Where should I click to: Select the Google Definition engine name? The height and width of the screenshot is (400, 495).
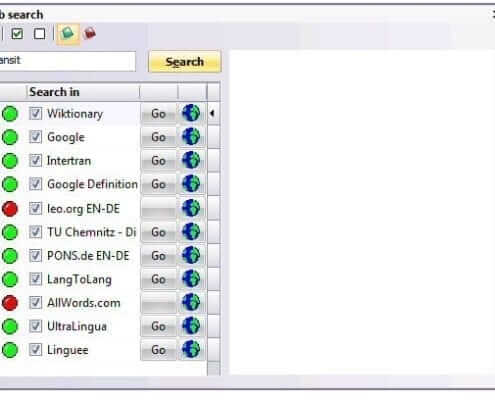click(92, 184)
